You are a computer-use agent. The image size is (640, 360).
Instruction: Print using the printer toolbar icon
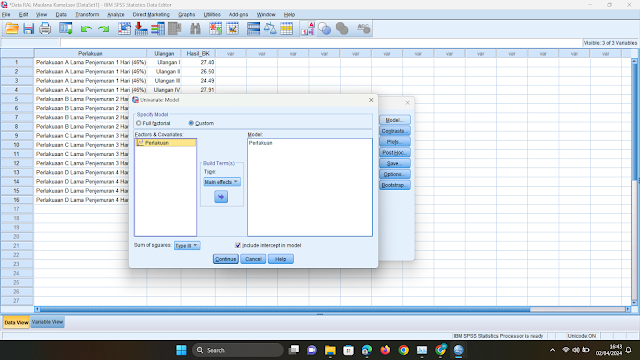tap(45, 29)
